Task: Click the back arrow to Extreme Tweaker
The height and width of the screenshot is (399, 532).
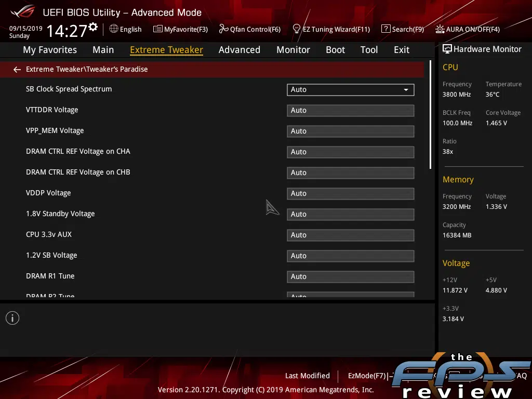Action: pos(17,70)
